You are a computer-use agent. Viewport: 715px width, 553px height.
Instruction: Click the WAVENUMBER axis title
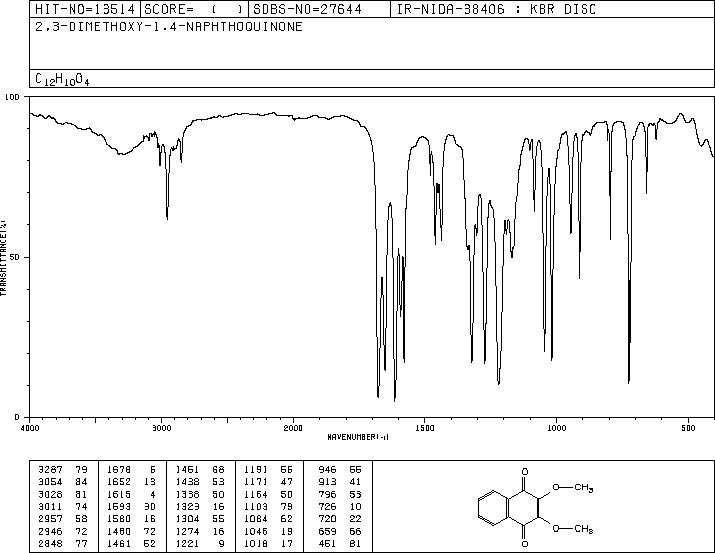[358, 437]
